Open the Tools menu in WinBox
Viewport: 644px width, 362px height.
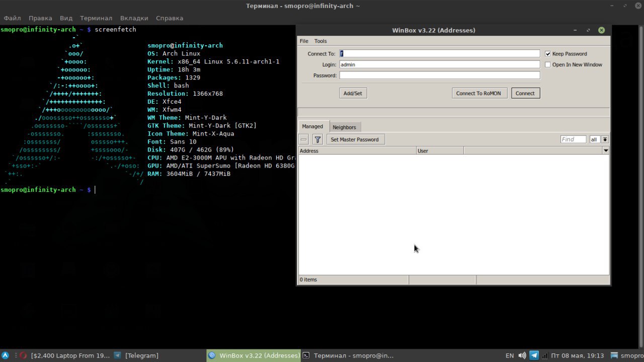pyautogui.click(x=320, y=41)
